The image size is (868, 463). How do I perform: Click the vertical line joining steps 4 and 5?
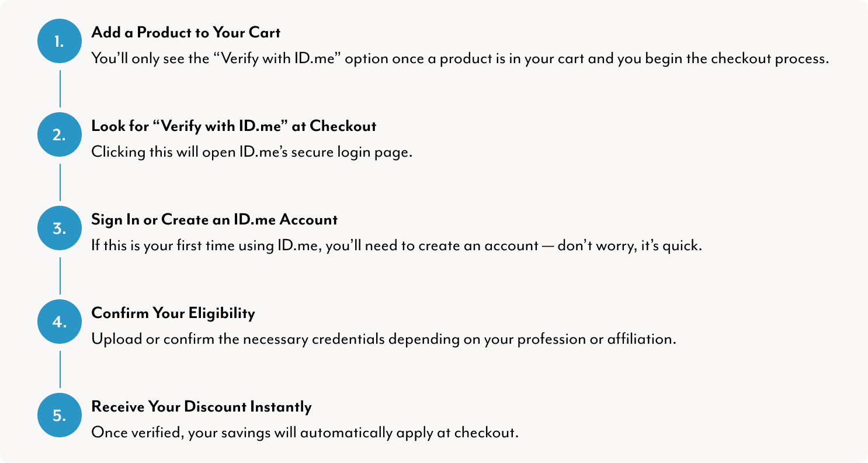click(60, 369)
